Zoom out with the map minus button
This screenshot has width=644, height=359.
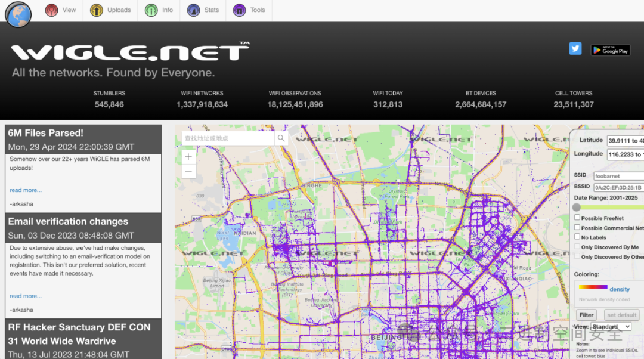[x=188, y=172]
